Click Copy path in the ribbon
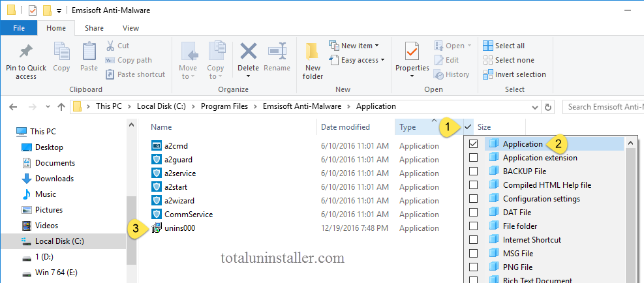Screen dimensions: 644x283 point(129,60)
